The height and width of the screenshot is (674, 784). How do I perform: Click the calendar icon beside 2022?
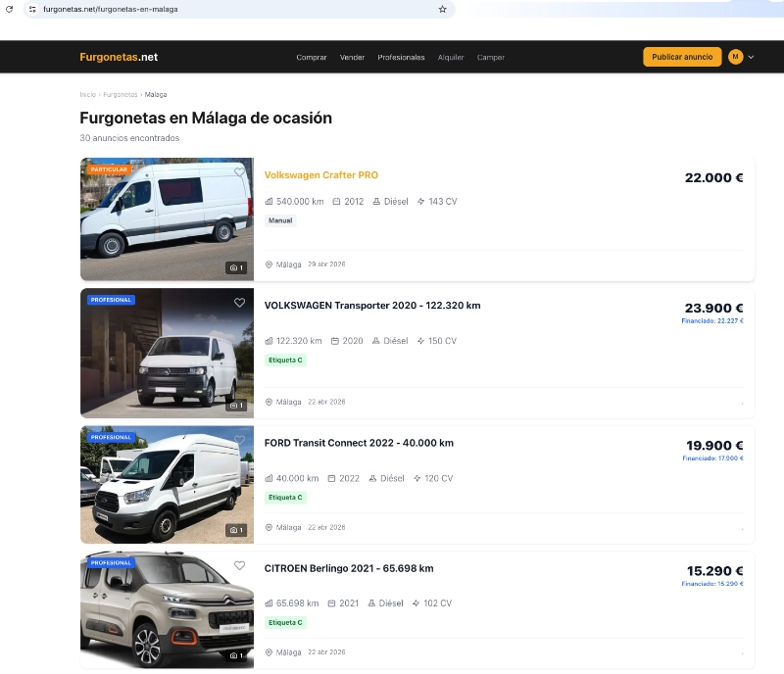331,478
